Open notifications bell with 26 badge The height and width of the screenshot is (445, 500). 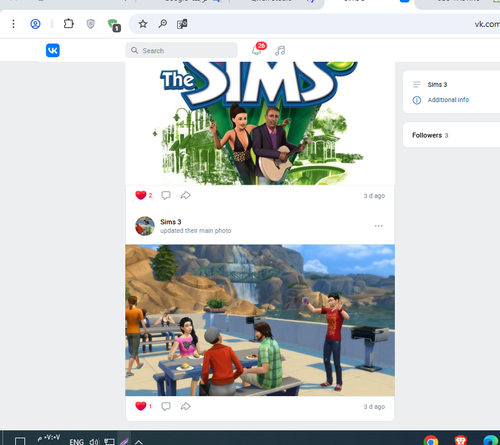(258, 49)
